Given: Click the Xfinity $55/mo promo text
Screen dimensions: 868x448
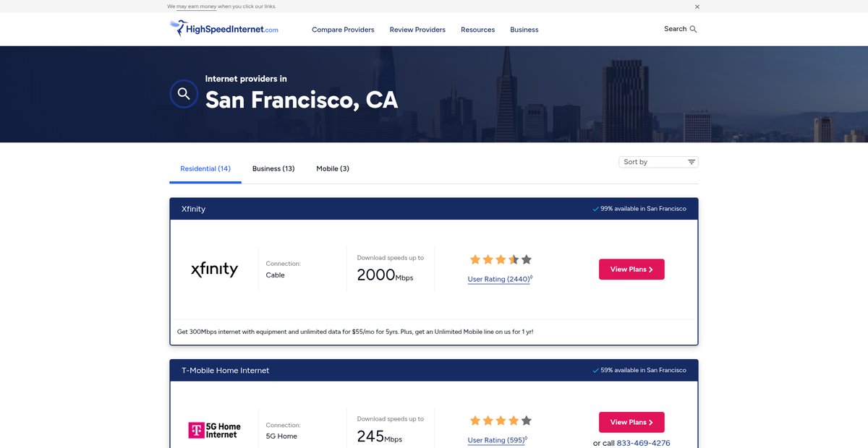Looking at the screenshot, I should (355, 332).
